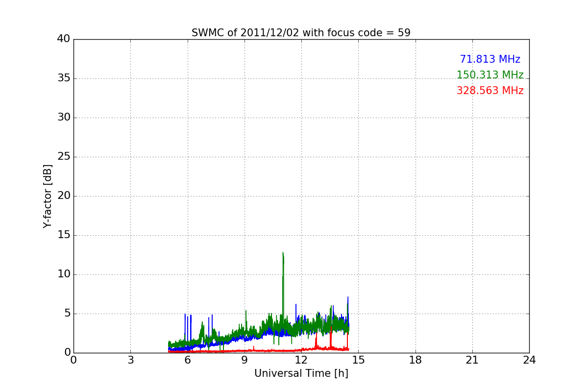Select the x-axis tick label 24
588x392 pixels.
(529, 360)
